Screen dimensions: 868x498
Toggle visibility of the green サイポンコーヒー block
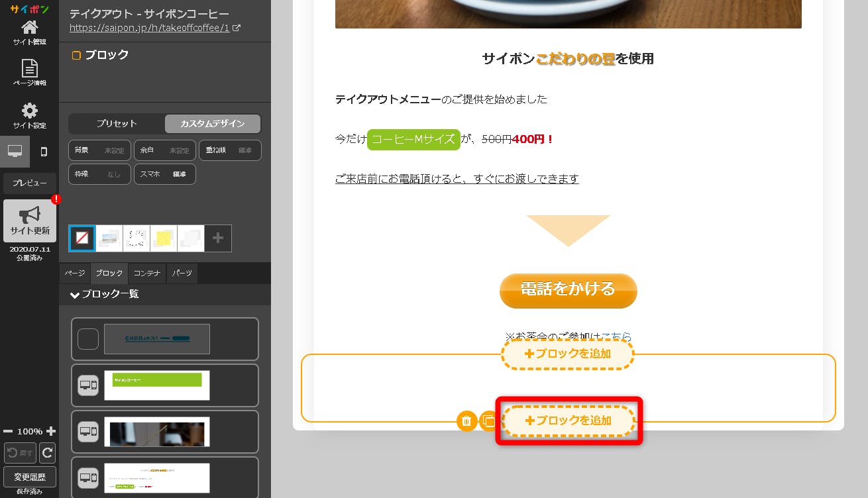(88, 385)
